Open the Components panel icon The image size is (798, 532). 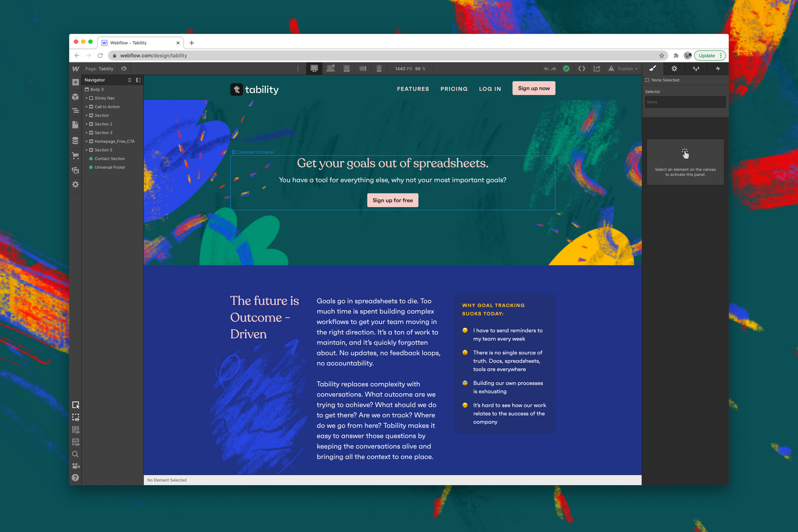tap(75, 96)
